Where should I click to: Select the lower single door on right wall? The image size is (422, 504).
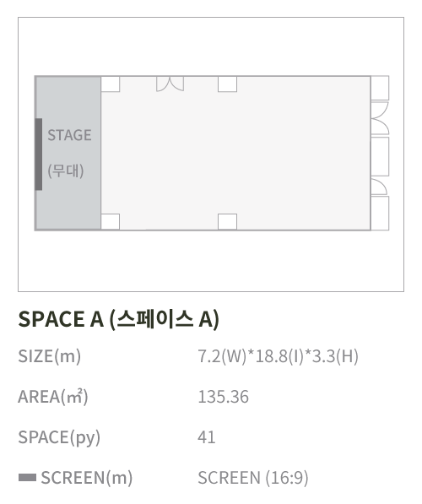[x=379, y=187]
